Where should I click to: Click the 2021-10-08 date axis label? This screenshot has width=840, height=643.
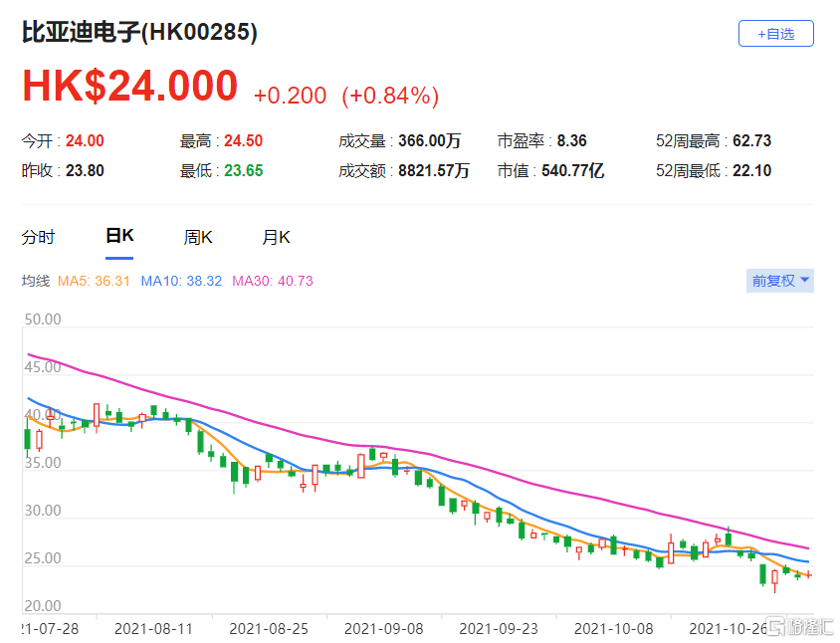[614, 628]
